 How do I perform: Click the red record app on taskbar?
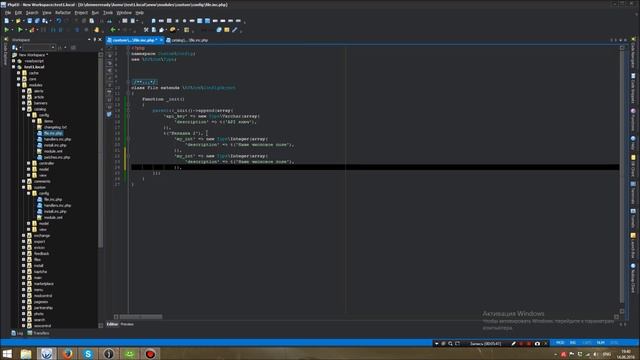(150, 354)
